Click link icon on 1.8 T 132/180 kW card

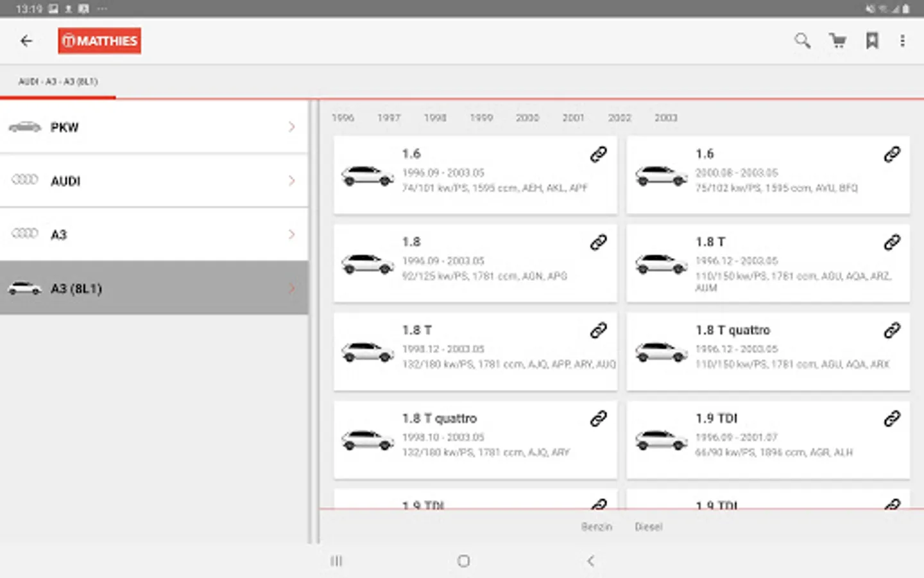(x=598, y=330)
